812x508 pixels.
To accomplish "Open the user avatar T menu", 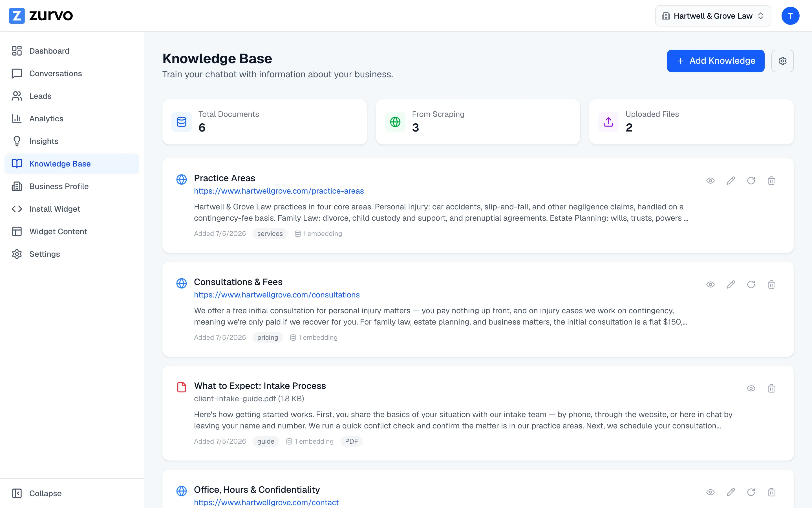I will tap(790, 16).
